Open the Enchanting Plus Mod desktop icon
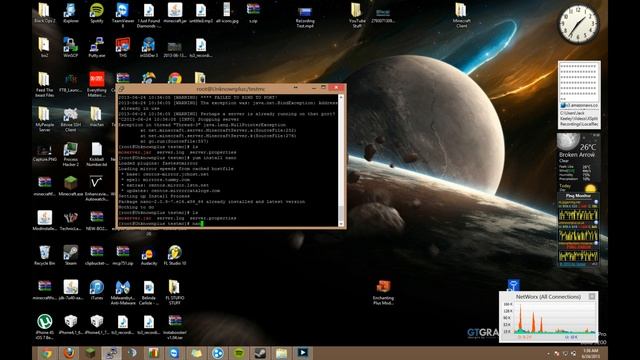The width and height of the screenshot is (640, 360). pos(383,292)
